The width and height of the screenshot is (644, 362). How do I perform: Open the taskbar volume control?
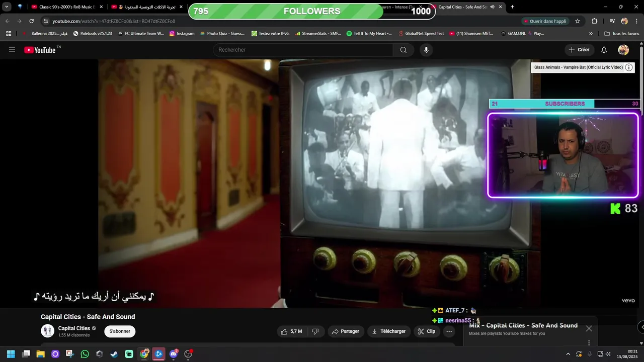point(608,354)
